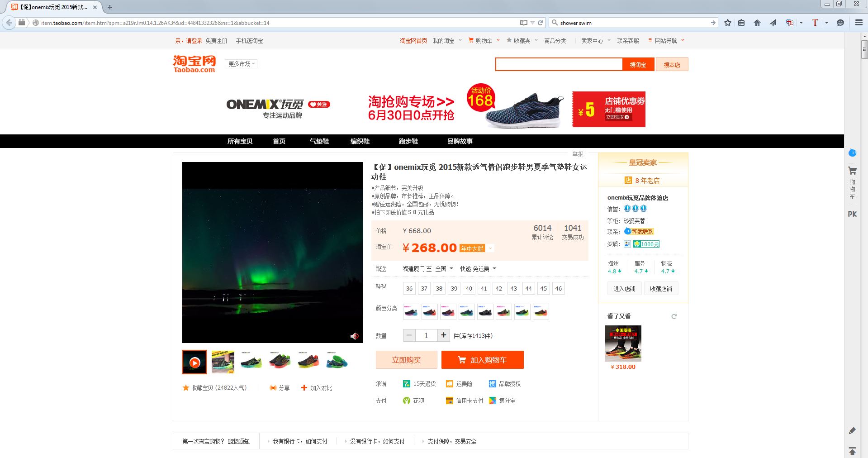Open the 跑步鞋 category tab
The image size is (868, 458).
click(x=408, y=141)
